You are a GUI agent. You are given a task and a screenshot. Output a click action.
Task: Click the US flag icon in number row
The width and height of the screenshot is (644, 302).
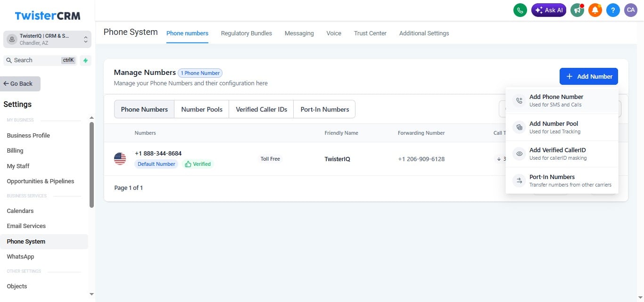pos(120,159)
